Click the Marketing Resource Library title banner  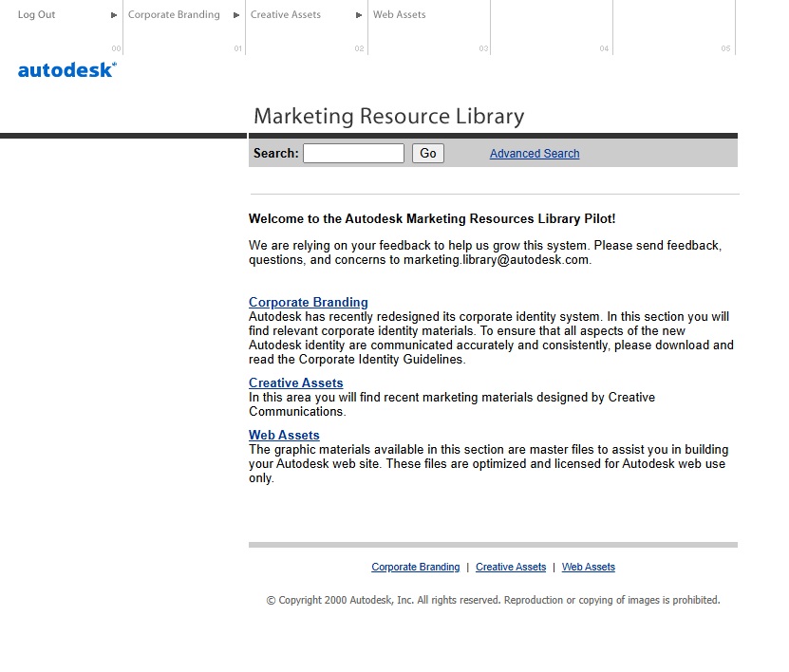[x=388, y=117]
